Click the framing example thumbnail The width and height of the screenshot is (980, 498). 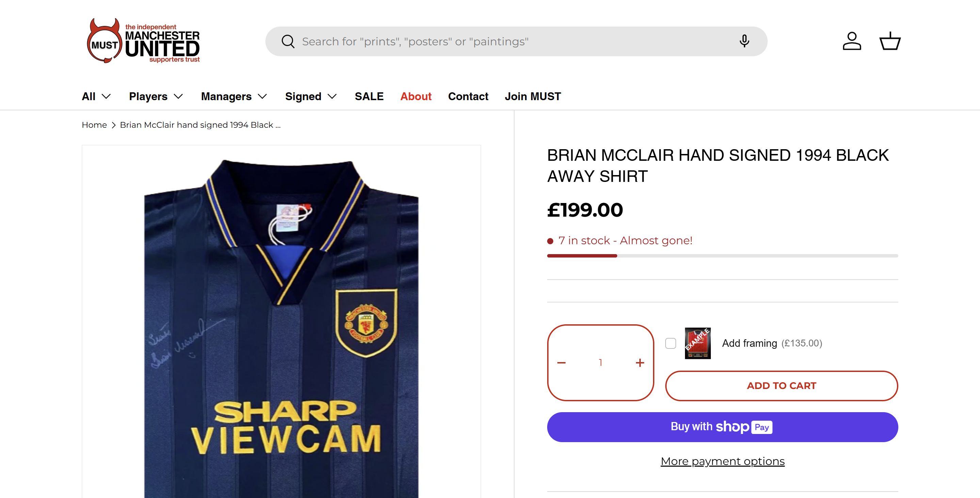click(x=697, y=343)
